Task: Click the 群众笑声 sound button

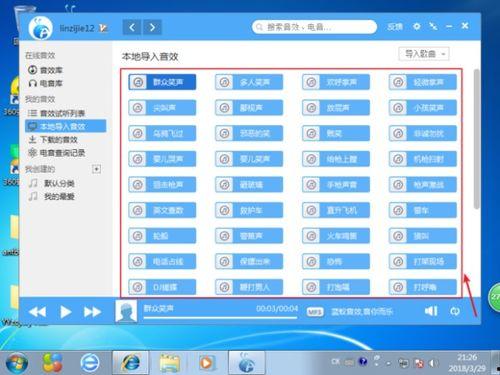Action: (162, 82)
